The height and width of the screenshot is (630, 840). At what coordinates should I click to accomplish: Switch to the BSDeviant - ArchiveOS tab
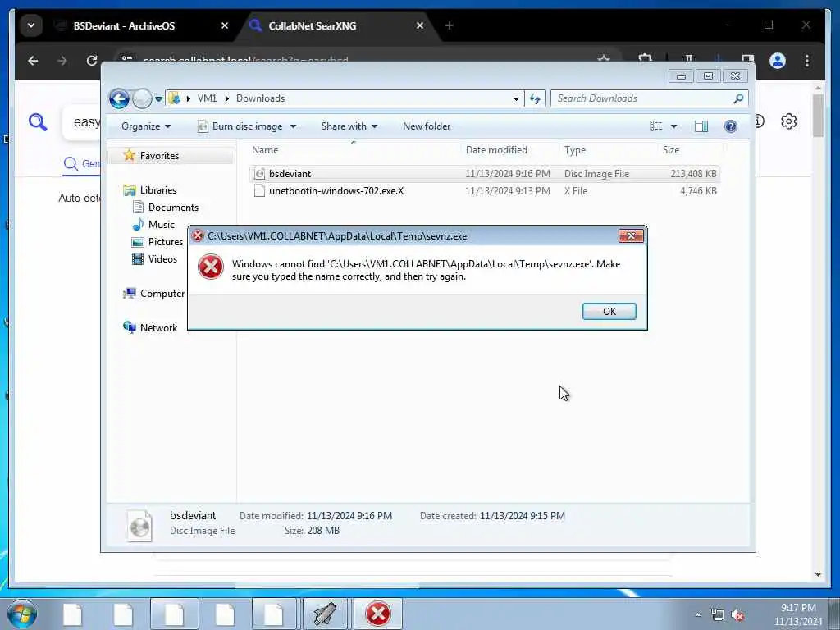tap(124, 25)
